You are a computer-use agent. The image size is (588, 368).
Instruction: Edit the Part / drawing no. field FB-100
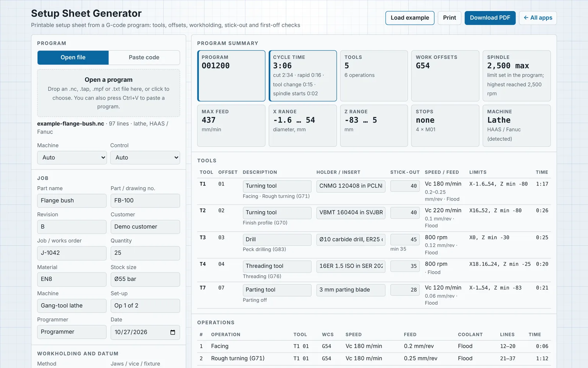tap(145, 201)
